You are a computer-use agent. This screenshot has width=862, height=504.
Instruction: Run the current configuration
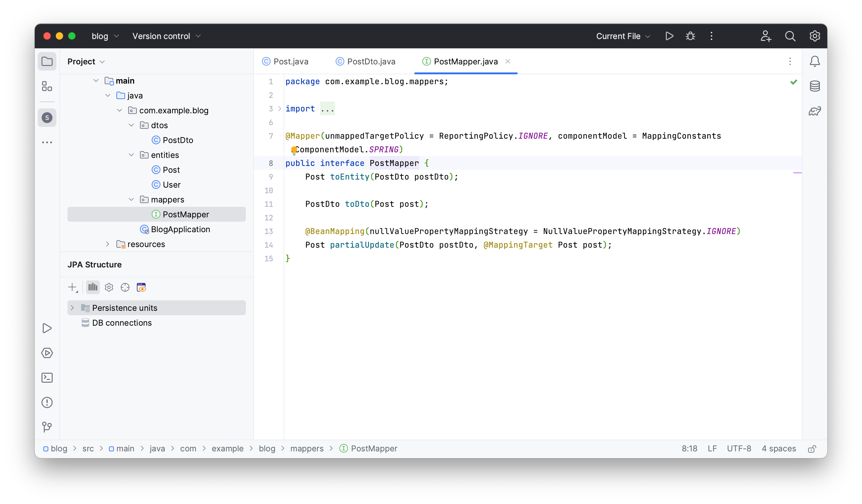[669, 36]
